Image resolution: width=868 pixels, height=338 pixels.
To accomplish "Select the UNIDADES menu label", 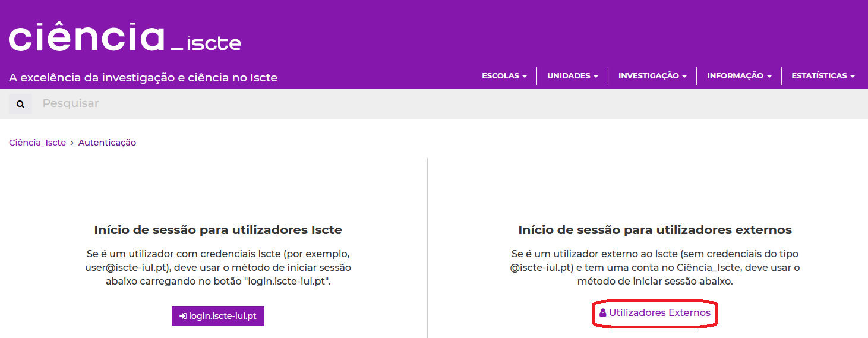I will pos(569,76).
